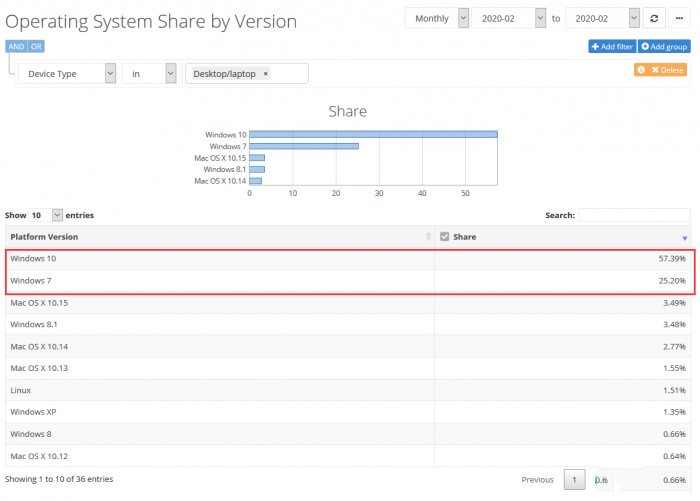Click the Windows 7 bar in chart
Screen dimensions: 700x501
(304, 146)
